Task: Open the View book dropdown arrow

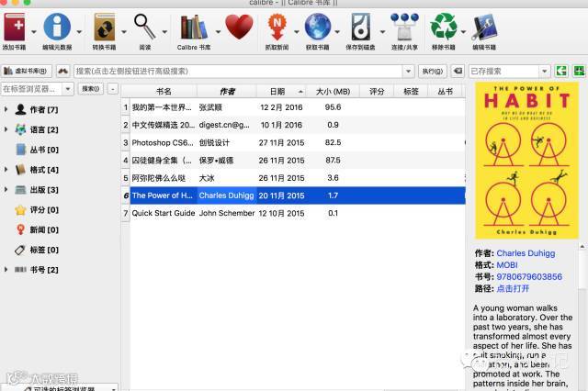Action: [164, 32]
